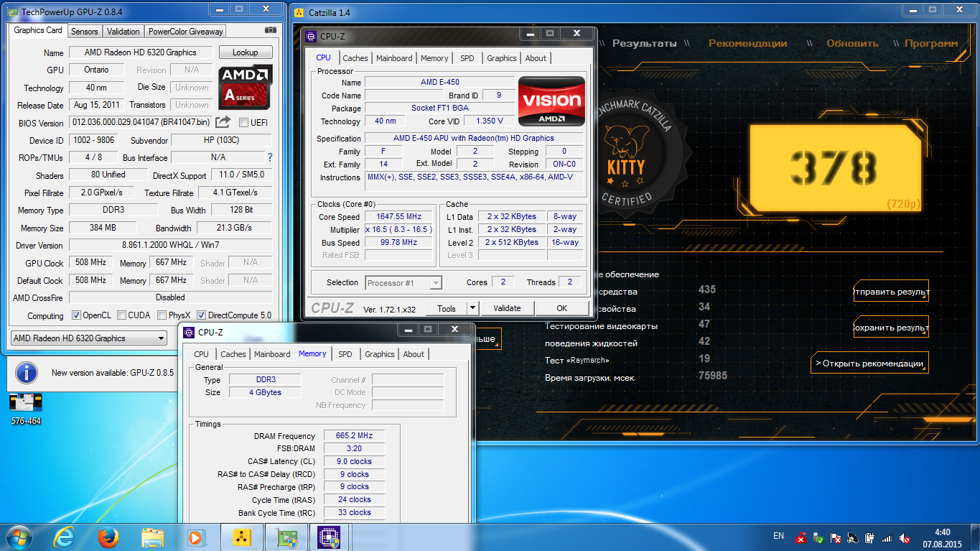Open the 576-464 desktop icon
980x551 pixels.
tap(26, 409)
